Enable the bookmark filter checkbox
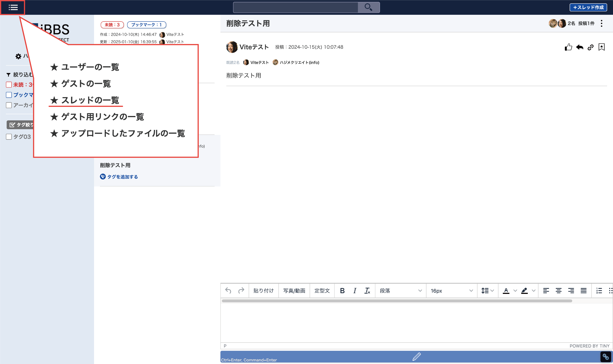The width and height of the screenshot is (613, 364). pos(9,95)
